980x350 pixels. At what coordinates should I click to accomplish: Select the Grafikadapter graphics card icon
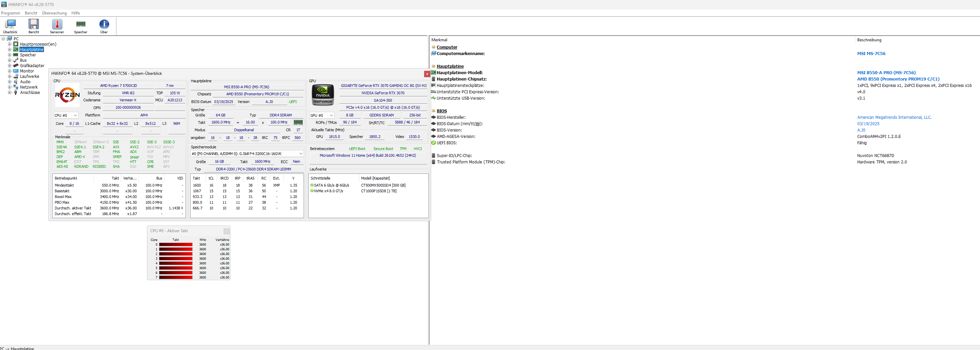pyautogui.click(x=15, y=65)
